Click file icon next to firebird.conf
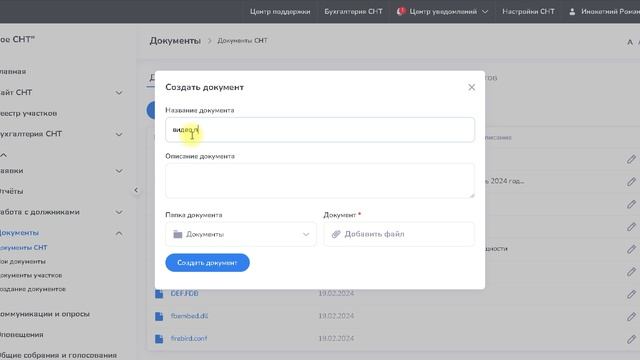 pyautogui.click(x=159, y=339)
